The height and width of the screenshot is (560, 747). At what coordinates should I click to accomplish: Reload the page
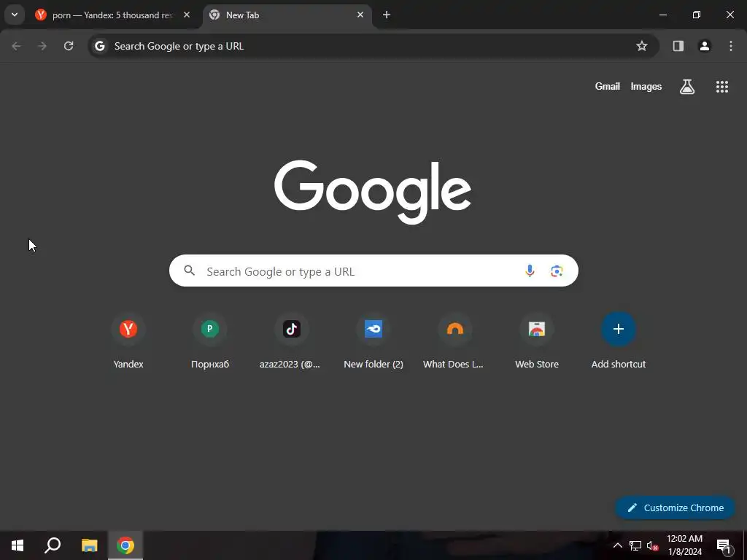click(x=69, y=46)
